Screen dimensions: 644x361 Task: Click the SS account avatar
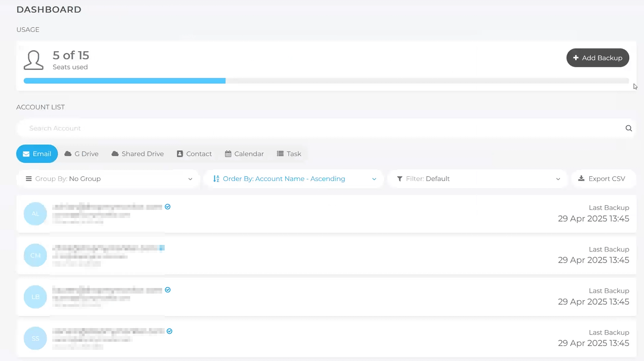[35, 339]
